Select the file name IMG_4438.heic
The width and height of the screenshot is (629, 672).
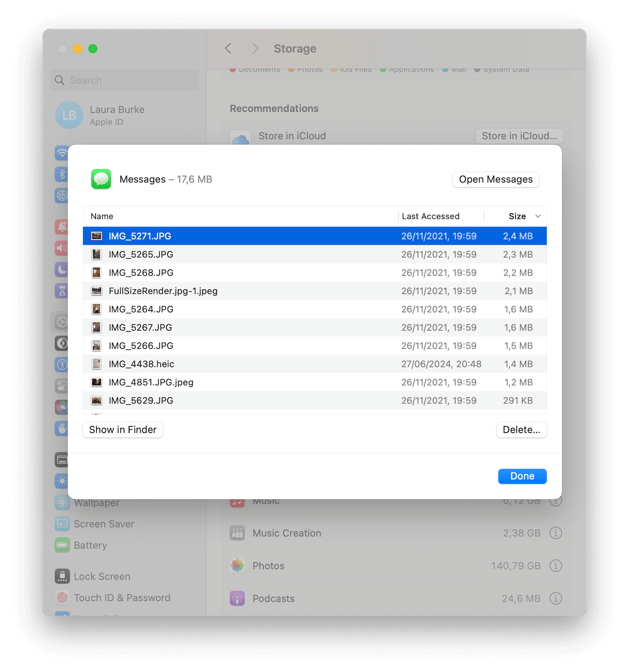tap(141, 364)
